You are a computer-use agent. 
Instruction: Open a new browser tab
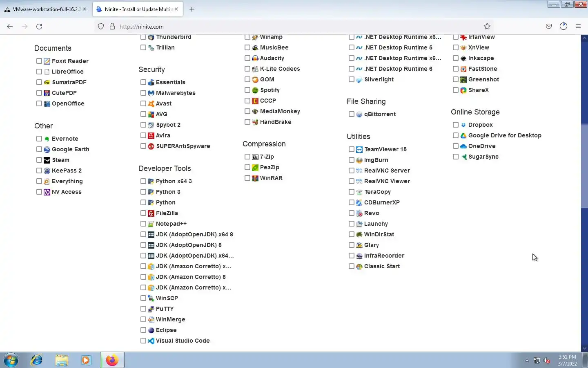pyautogui.click(x=192, y=9)
